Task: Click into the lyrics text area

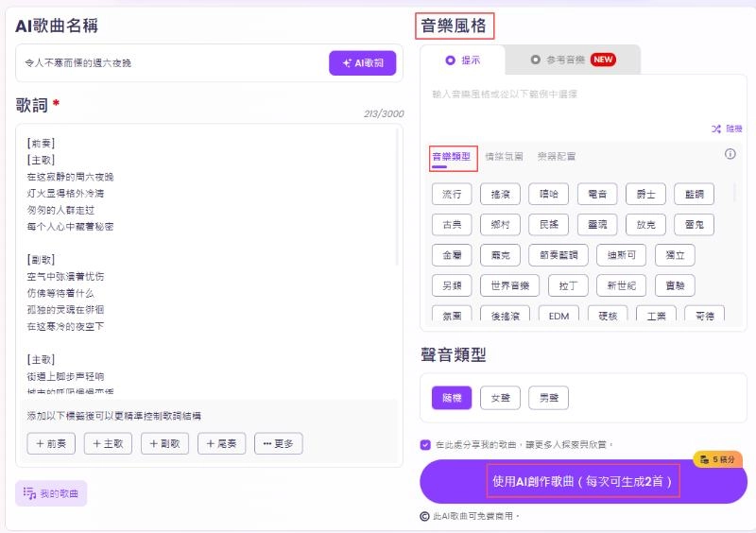Action: click(x=207, y=261)
